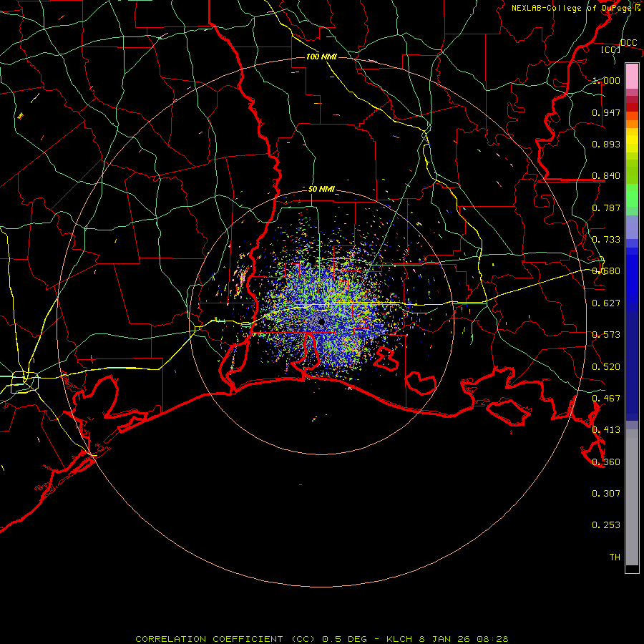The height and width of the screenshot is (644, 644).
Task: Click the TH threshold label on the scale
Action: point(615,557)
